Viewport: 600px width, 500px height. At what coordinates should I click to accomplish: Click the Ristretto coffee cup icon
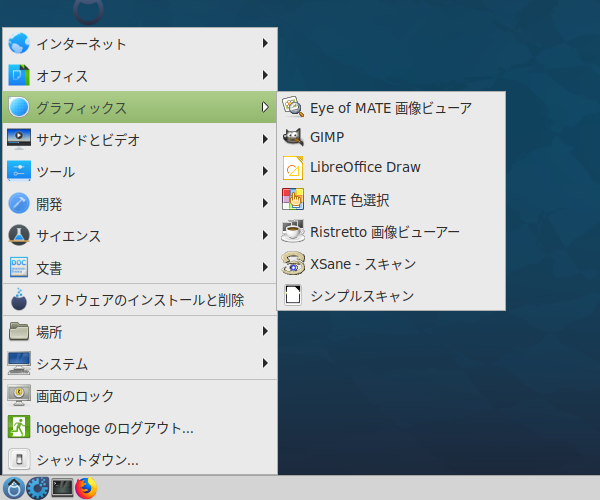pyautogui.click(x=293, y=231)
